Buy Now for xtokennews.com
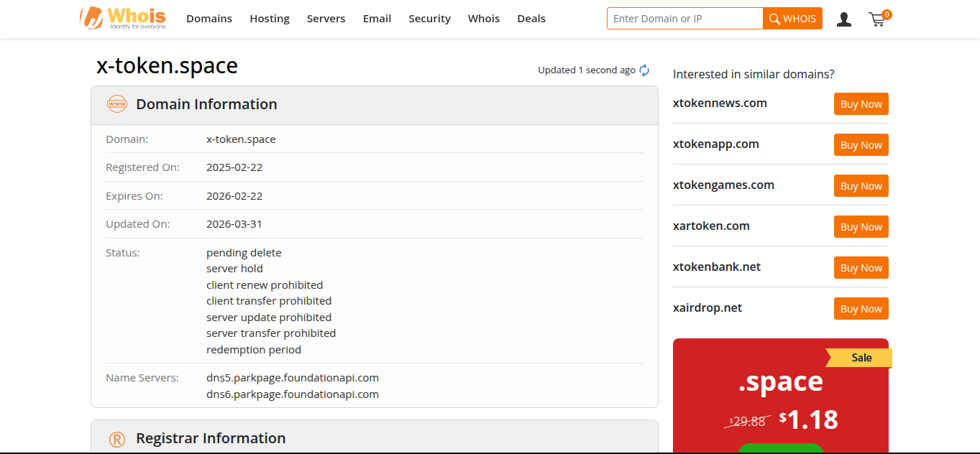Viewport: 980px width, 454px height. click(861, 104)
